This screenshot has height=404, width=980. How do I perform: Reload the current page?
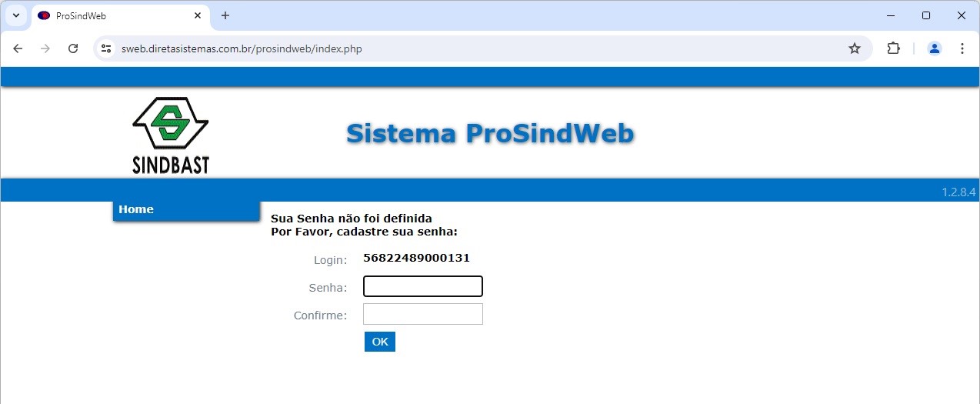[73, 48]
